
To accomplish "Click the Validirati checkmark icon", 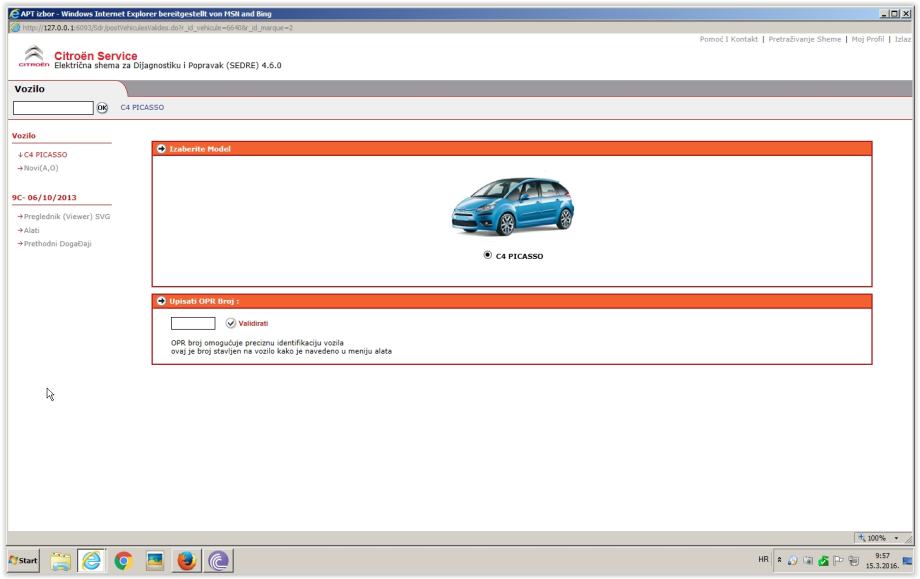I will (x=231, y=323).
